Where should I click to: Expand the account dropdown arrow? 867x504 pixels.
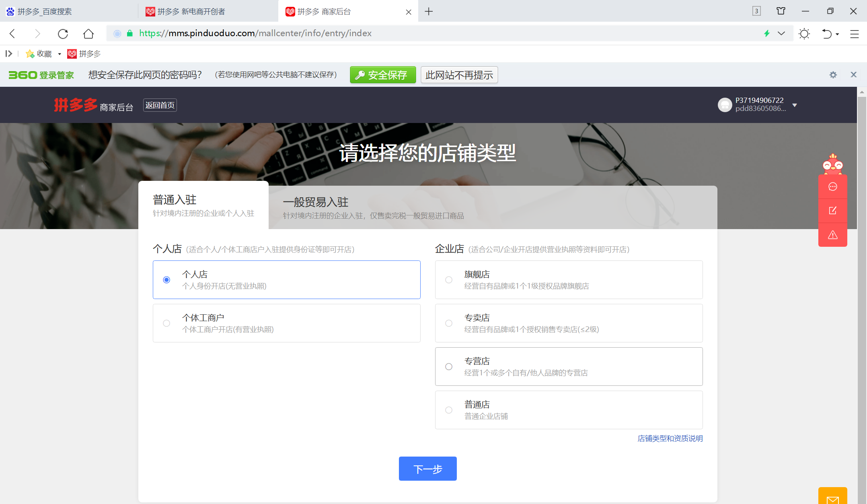pyautogui.click(x=795, y=105)
